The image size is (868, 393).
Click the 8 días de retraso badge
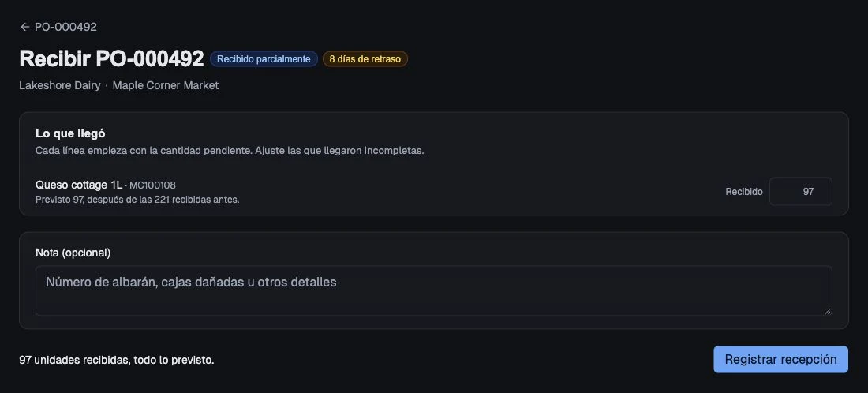(365, 58)
